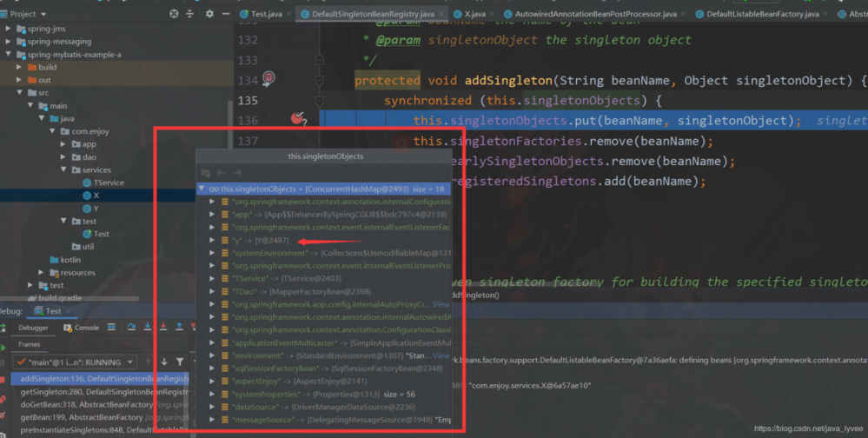Click the override method gutter icon on line 134
The image size is (868, 438).
[x=269, y=78]
